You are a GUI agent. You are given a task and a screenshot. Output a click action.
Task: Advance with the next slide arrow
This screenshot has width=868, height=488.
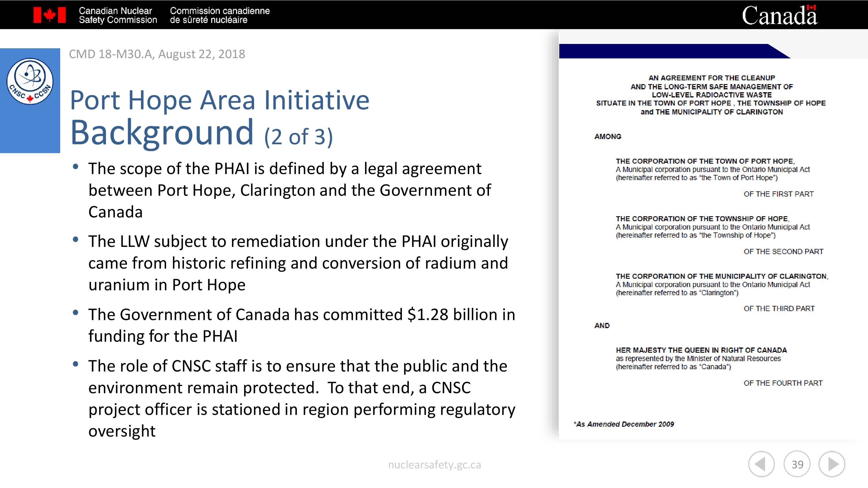[x=832, y=464]
